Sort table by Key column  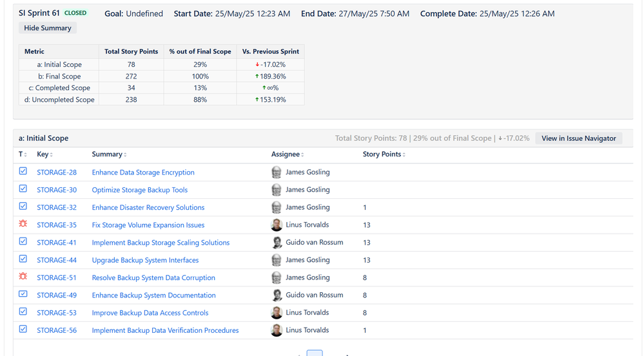(x=44, y=155)
